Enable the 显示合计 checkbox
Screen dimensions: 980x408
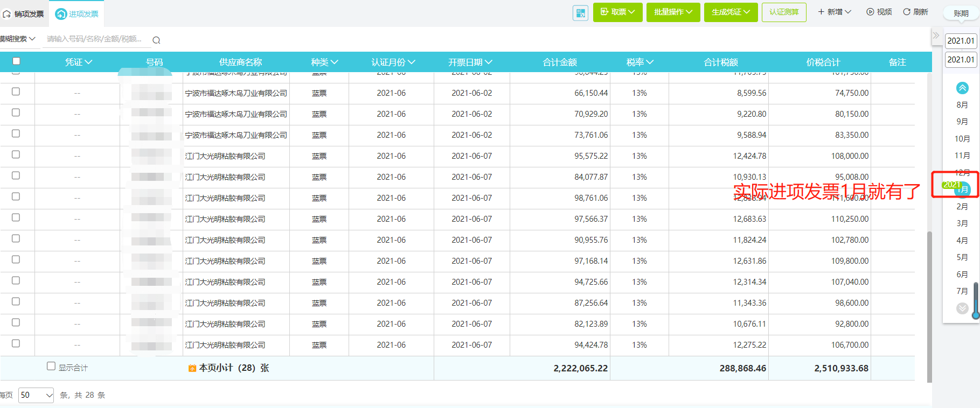click(51, 366)
